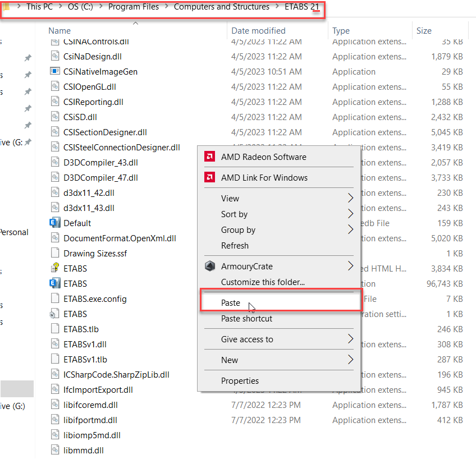Select the CSiNativeImageGen application icon
476x473 pixels.
pos(54,72)
